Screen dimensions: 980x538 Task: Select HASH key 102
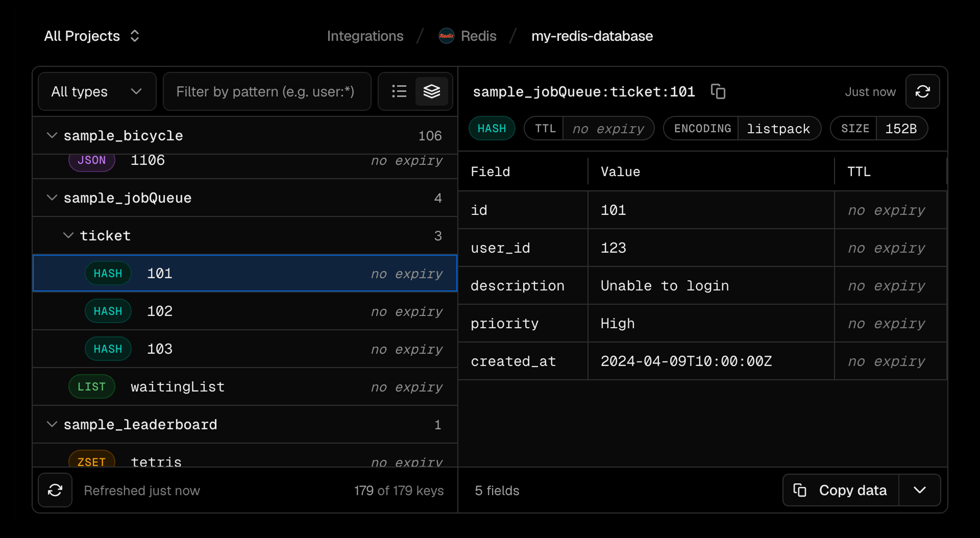245,311
